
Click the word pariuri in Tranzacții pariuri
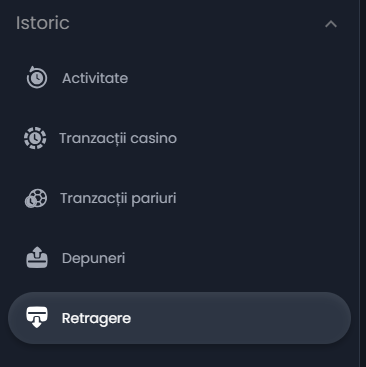[154, 199]
